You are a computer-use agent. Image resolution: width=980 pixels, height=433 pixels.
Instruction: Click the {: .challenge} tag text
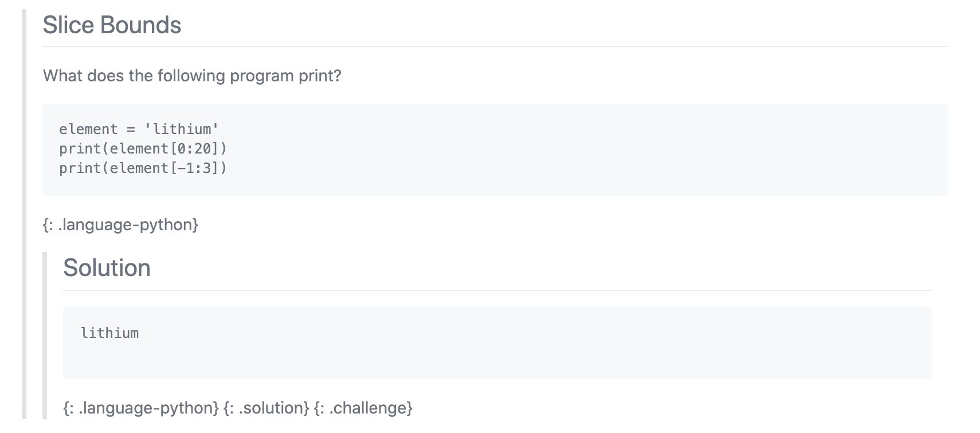click(363, 408)
